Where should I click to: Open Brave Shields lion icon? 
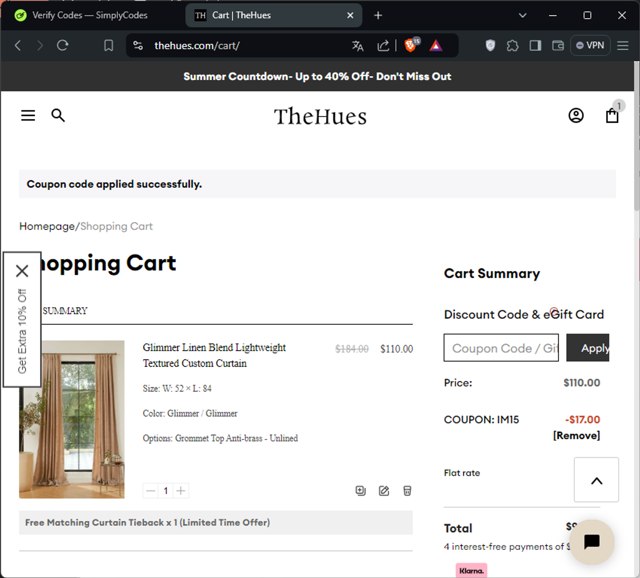coord(411,45)
